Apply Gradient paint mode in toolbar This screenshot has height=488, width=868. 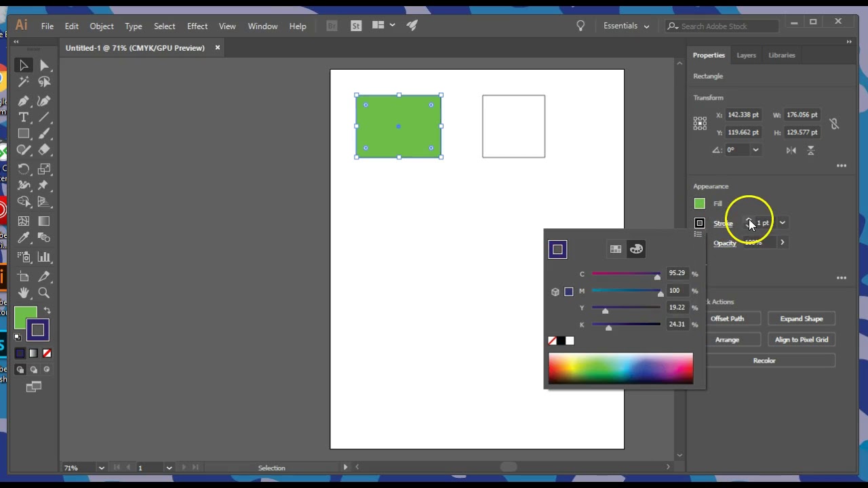pyautogui.click(x=33, y=353)
